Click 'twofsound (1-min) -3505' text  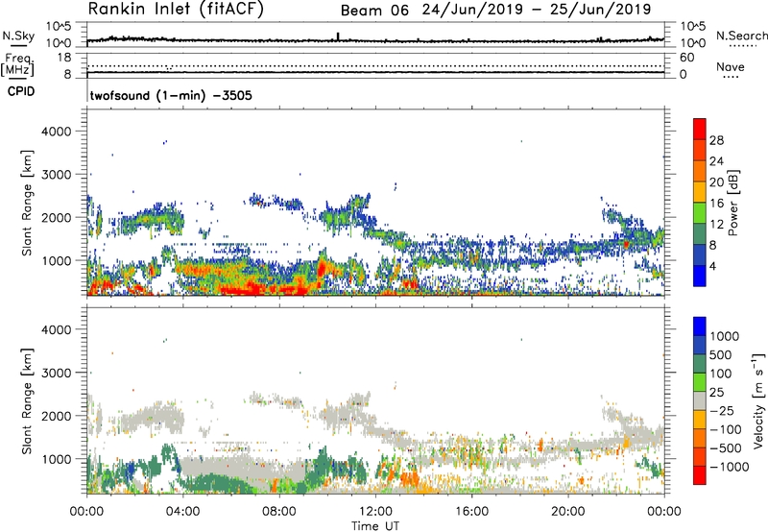click(x=171, y=95)
